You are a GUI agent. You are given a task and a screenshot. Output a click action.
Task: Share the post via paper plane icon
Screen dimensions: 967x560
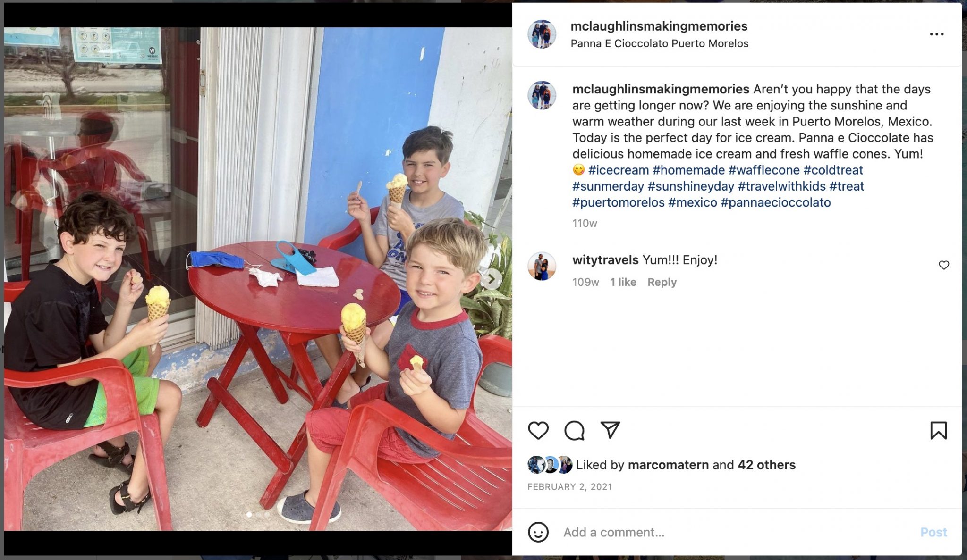click(610, 430)
